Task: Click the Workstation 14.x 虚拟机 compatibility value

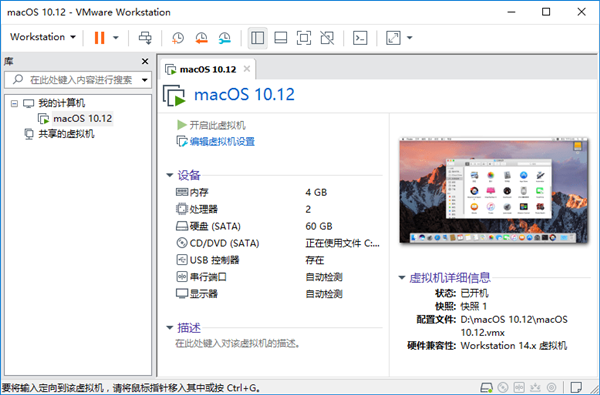Action: (x=514, y=346)
